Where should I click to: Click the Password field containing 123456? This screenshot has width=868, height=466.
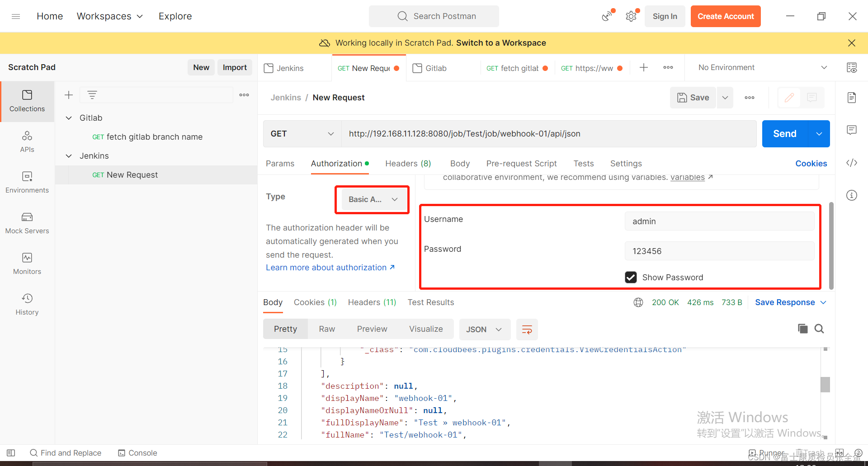click(x=719, y=251)
